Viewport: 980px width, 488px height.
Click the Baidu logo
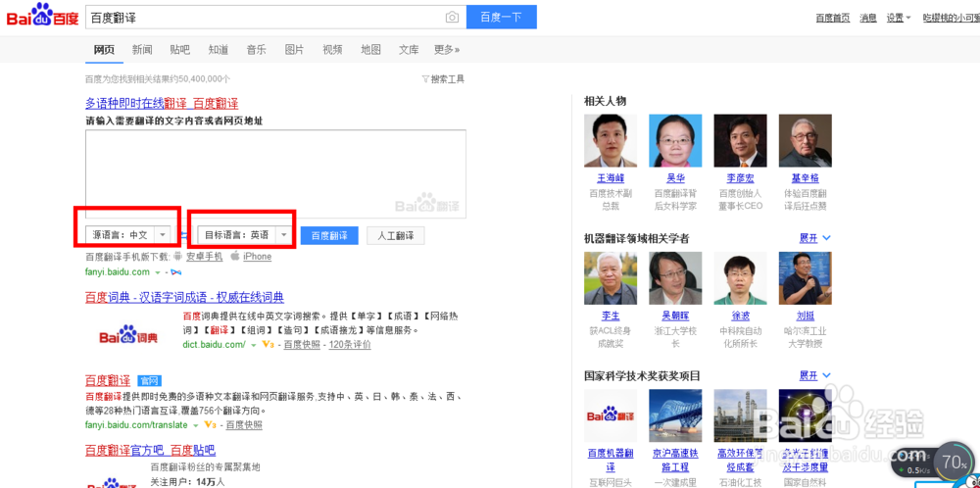42,15
